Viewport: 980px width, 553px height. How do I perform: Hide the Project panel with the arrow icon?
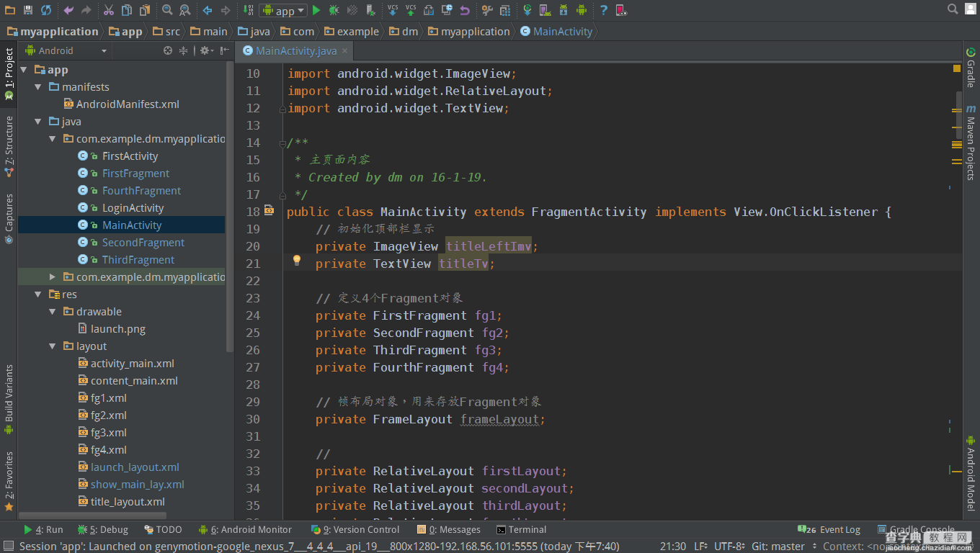click(x=224, y=50)
